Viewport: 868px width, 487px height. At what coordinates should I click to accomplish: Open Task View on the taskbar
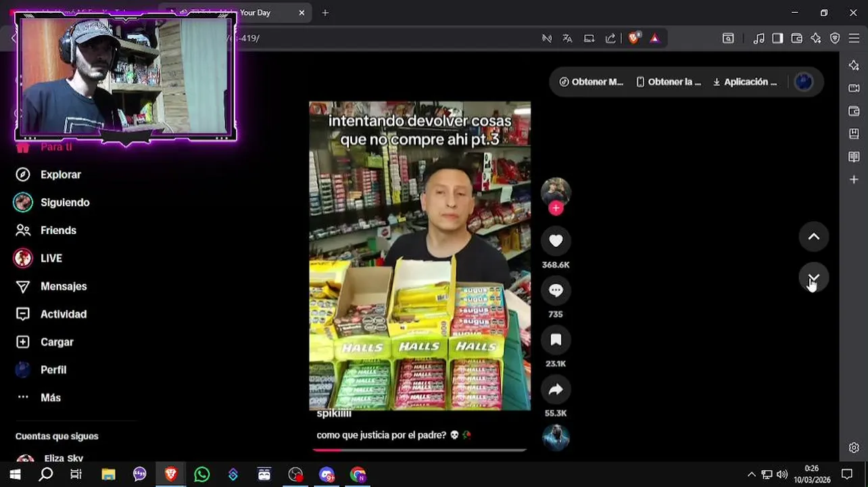[76, 475]
